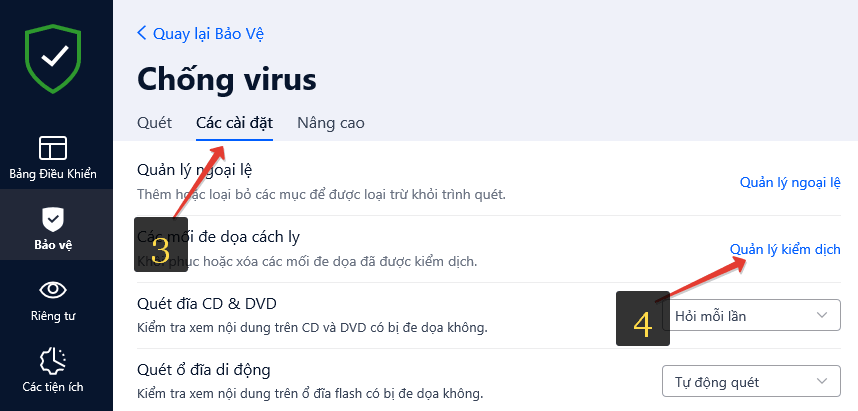The image size is (858, 411).
Task: Click the green shield status logo
Action: click(x=53, y=58)
